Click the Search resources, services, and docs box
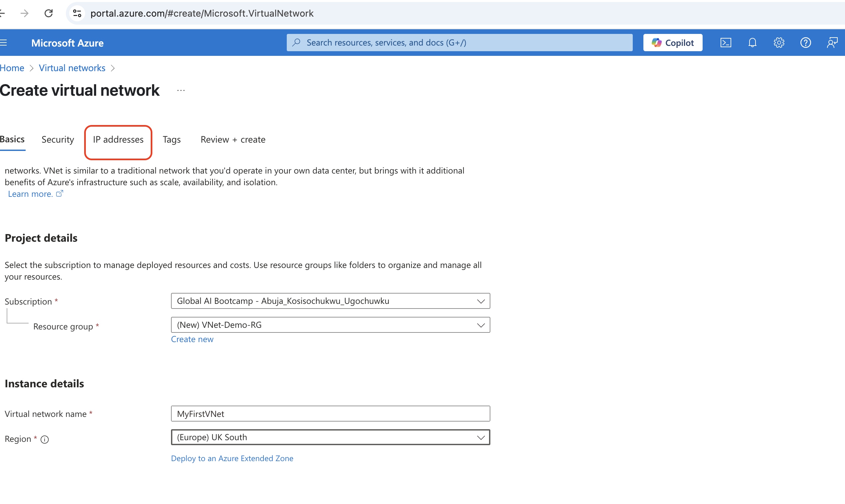The width and height of the screenshot is (845, 504). pyautogui.click(x=459, y=43)
